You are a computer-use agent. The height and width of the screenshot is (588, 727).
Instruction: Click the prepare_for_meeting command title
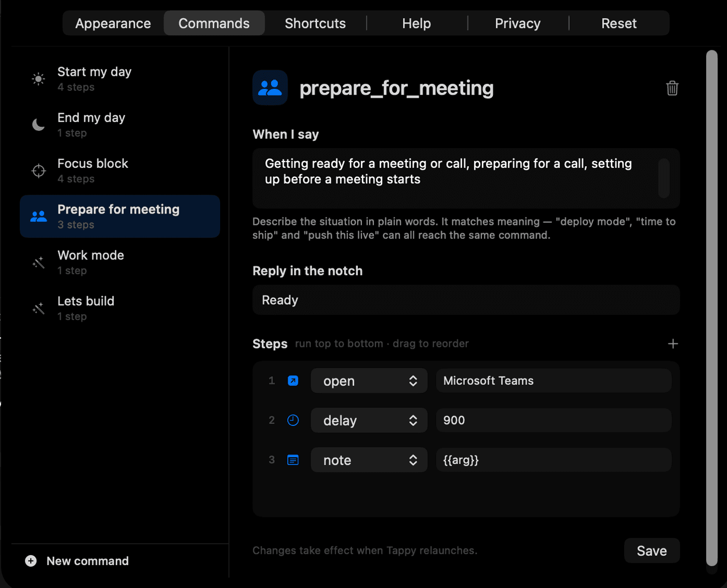coord(396,88)
